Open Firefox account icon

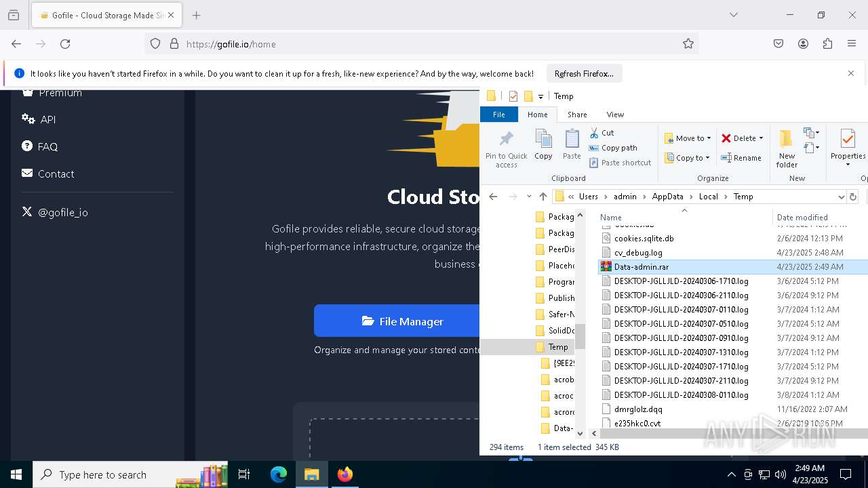[x=803, y=44]
